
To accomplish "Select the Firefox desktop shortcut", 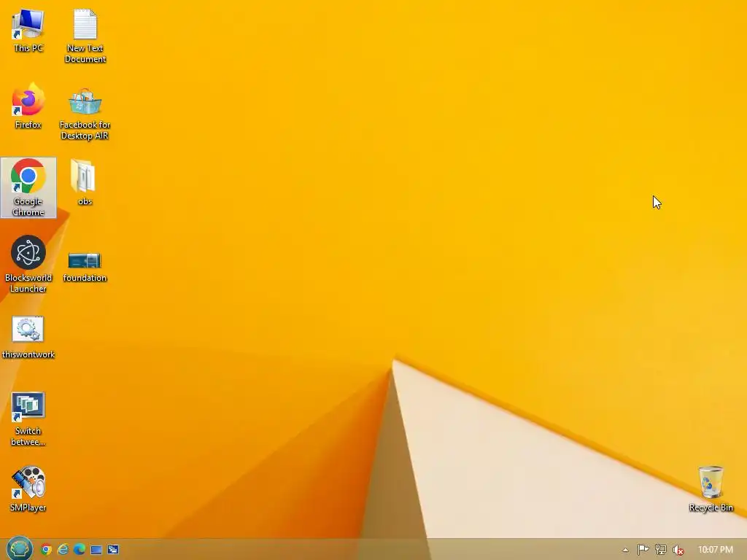I will click(28, 106).
